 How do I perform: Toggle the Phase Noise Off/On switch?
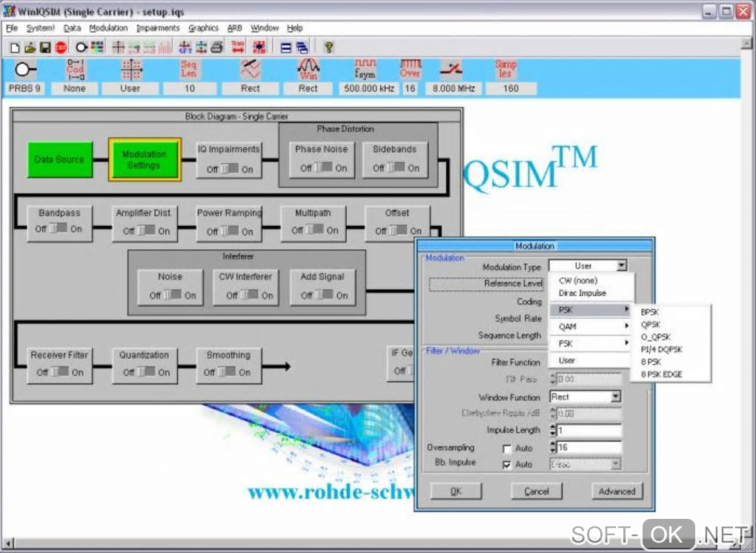coord(323,168)
